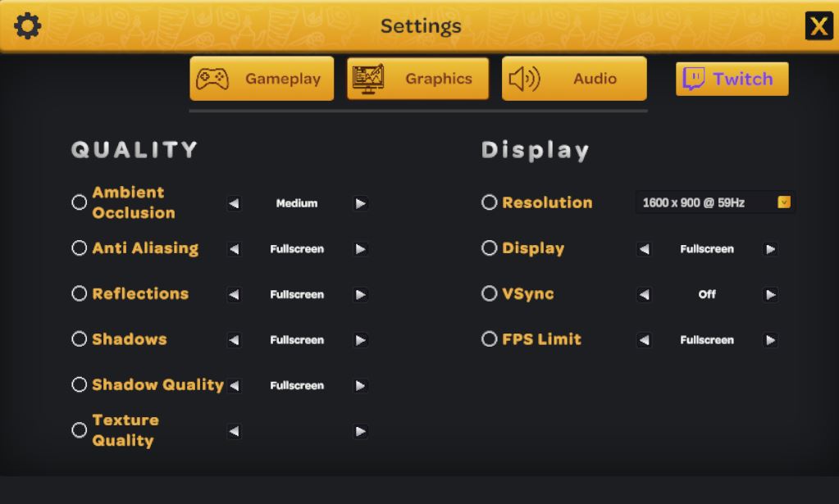Screen dimensions: 839x504
Task: Click the 1600 x 900 @ 59Hz combo box
Action: (x=705, y=202)
